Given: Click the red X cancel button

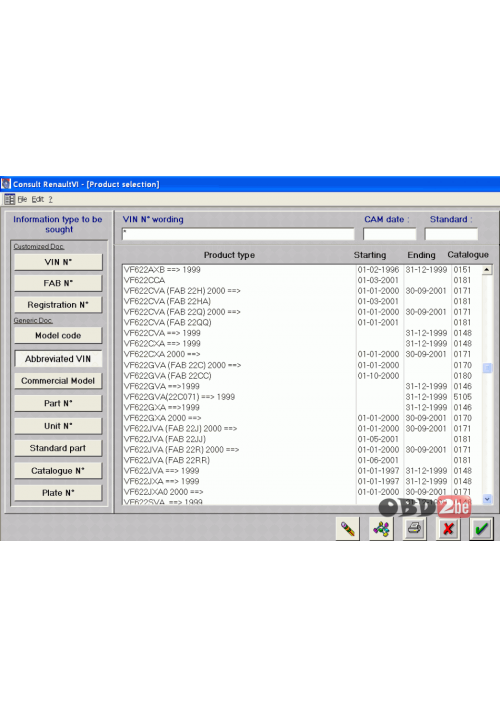Looking at the screenshot, I should click(448, 529).
